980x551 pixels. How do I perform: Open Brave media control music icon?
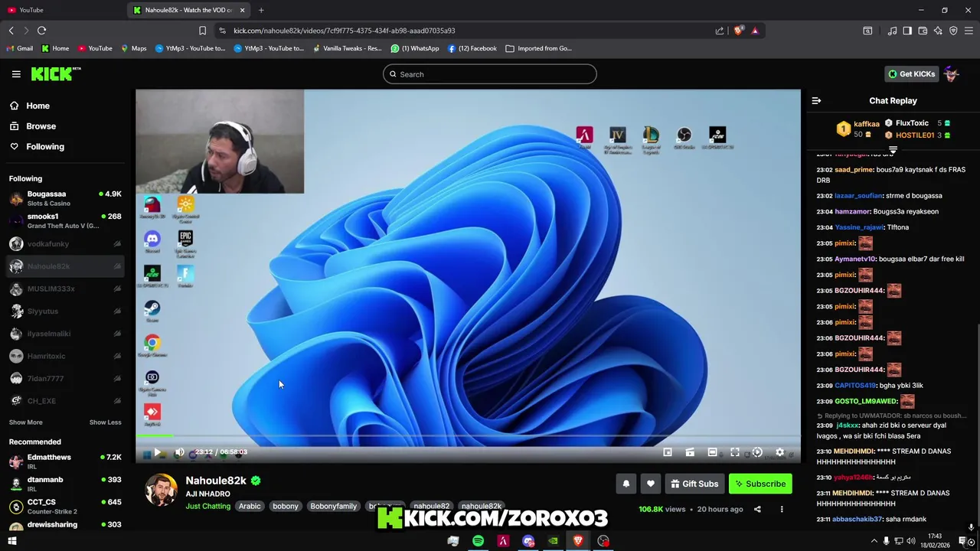coord(892,31)
